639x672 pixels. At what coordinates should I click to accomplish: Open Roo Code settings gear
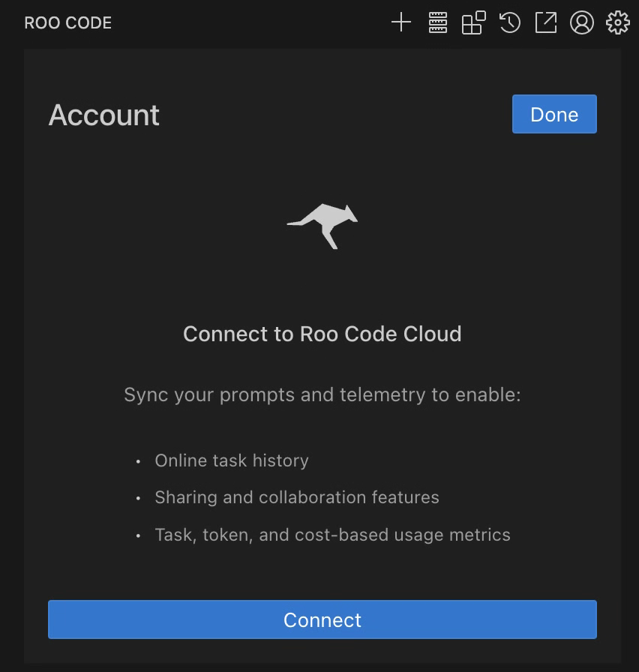(618, 22)
